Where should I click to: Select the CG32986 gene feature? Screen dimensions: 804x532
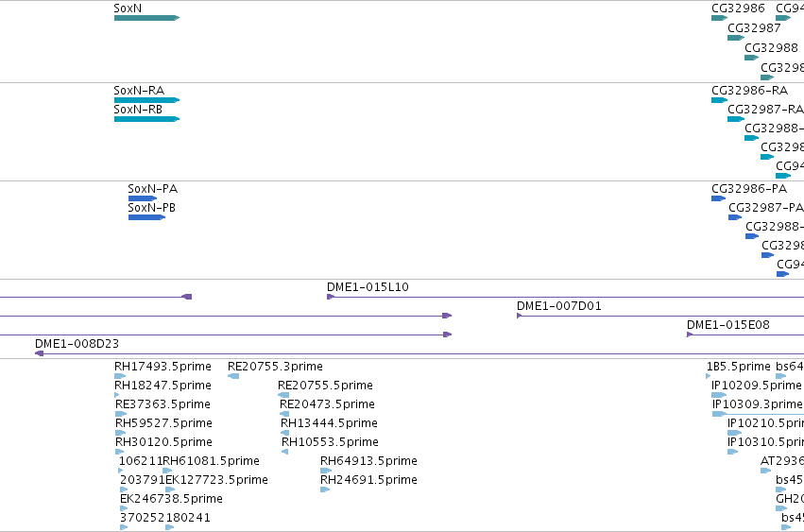click(x=719, y=18)
